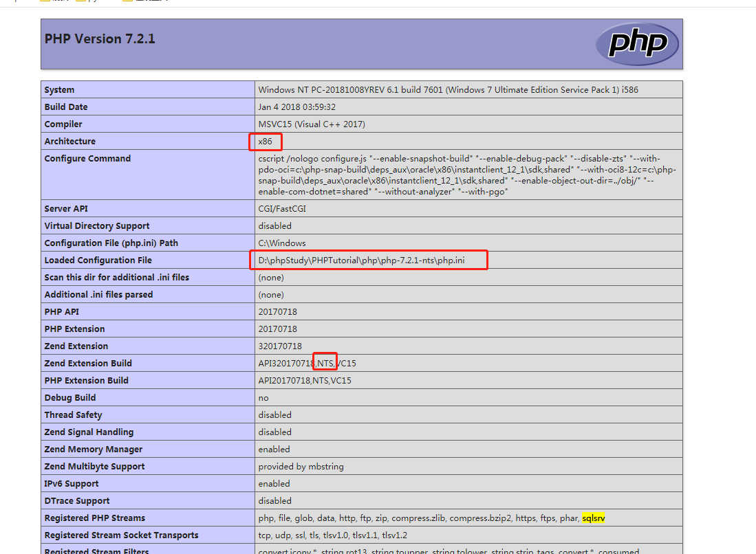Click '(none)' value for Additional .ini files parsed
This screenshot has width=756, height=554.
click(x=271, y=295)
